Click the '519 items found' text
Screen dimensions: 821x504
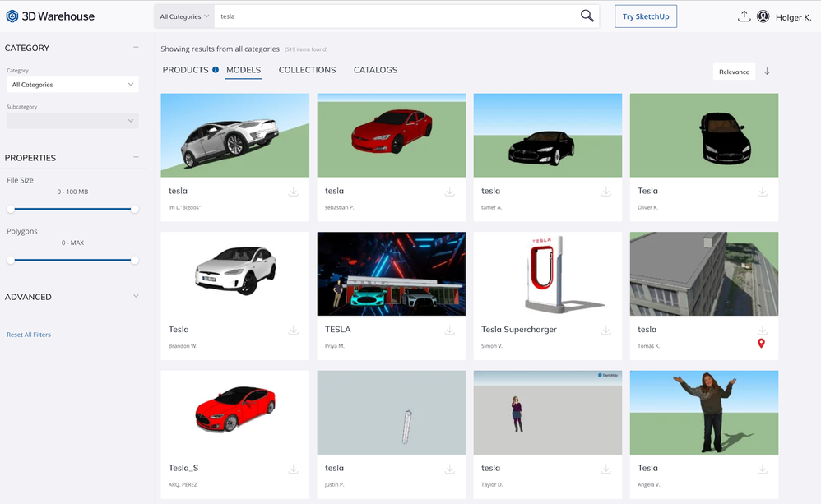306,49
